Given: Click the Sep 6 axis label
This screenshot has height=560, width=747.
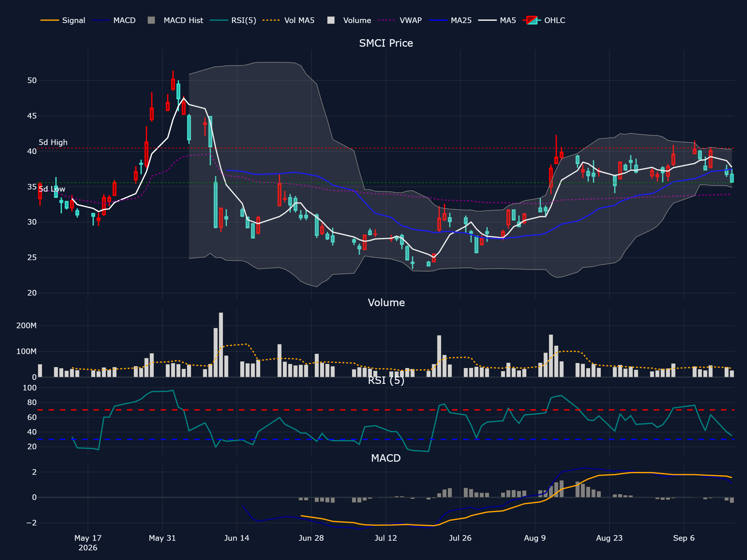Looking at the screenshot, I should click(x=684, y=538).
